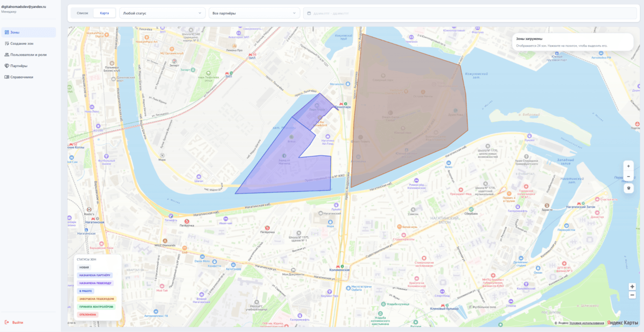Click the В работе legend chip
644x332 pixels.
[86, 291]
